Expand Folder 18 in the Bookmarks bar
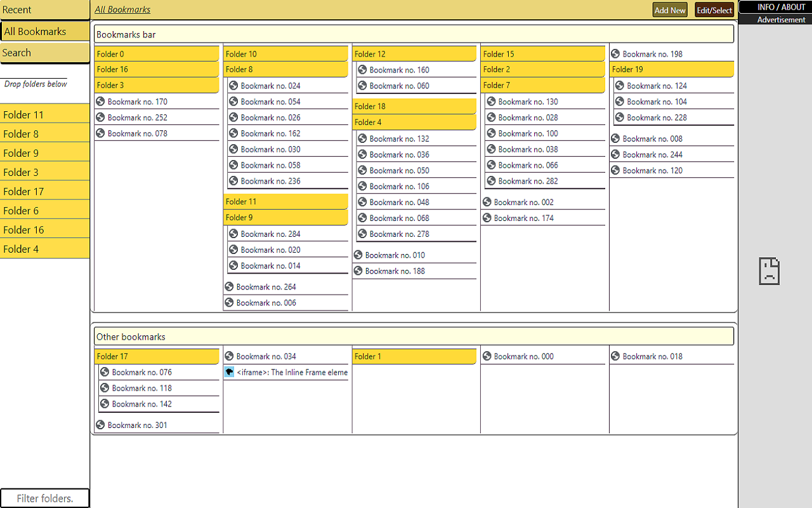This screenshot has width=812, height=508. [x=414, y=106]
